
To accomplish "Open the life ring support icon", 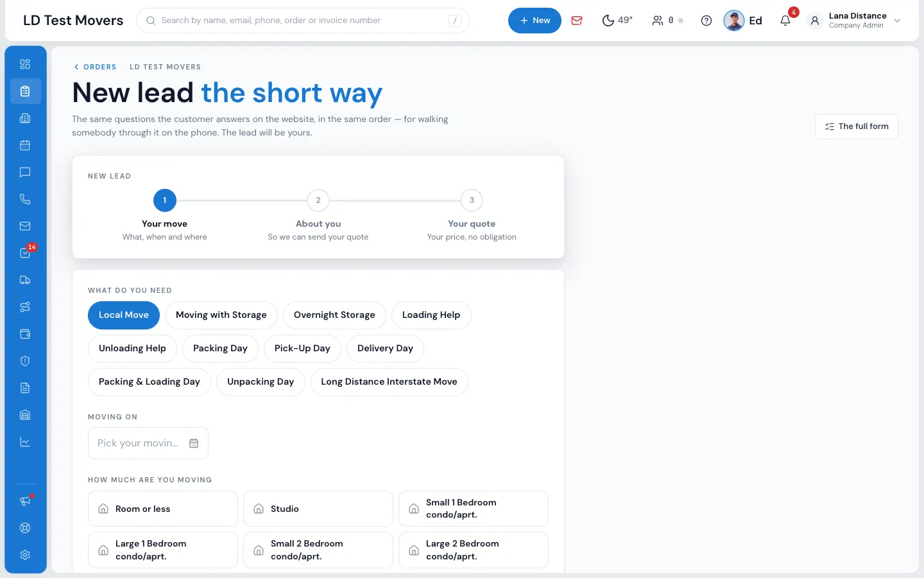I will 25,528.
